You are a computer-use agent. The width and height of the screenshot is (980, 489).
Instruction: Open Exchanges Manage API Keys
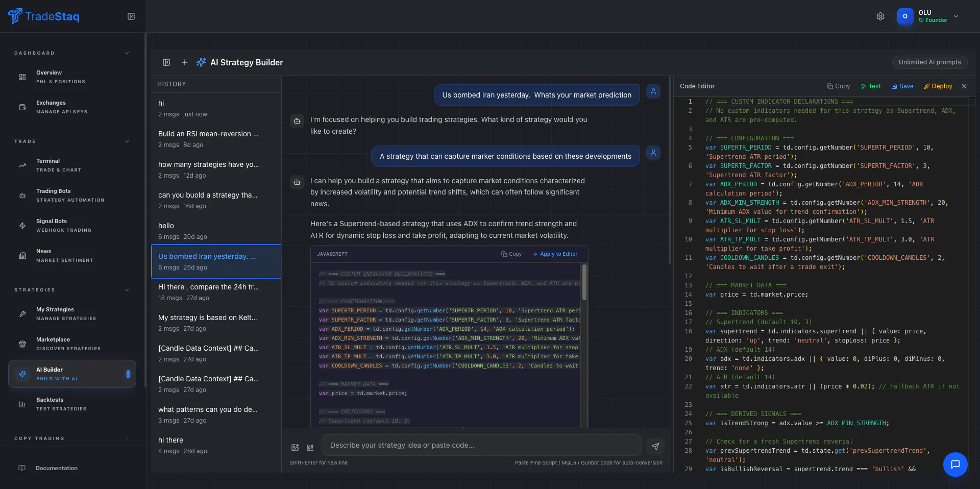pos(72,107)
